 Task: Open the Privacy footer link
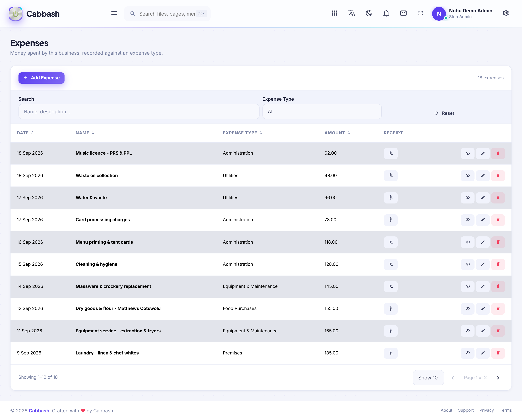point(486,410)
